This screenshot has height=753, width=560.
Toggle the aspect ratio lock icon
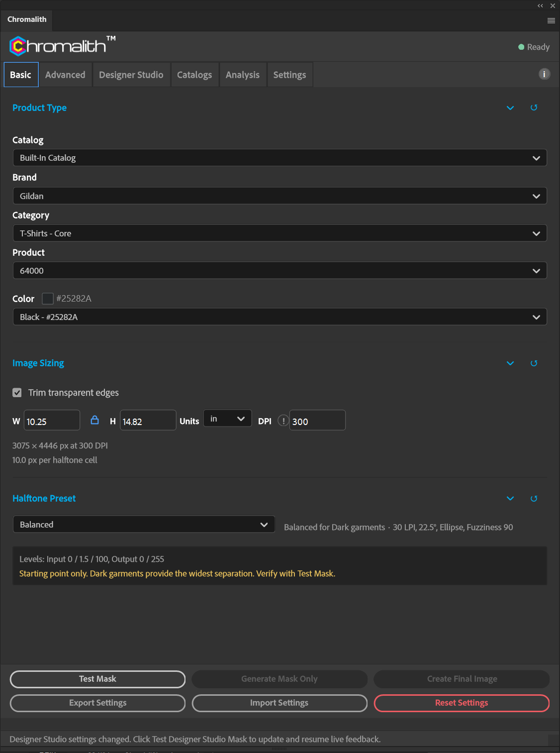(94, 421)
